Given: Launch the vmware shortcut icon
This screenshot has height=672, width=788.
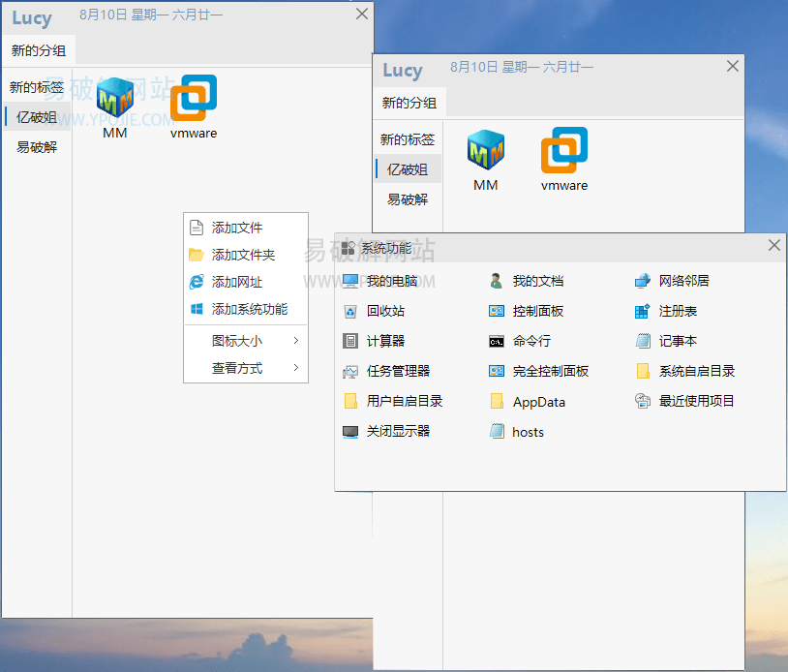Looking at the screenshot, I should [563, 152].
